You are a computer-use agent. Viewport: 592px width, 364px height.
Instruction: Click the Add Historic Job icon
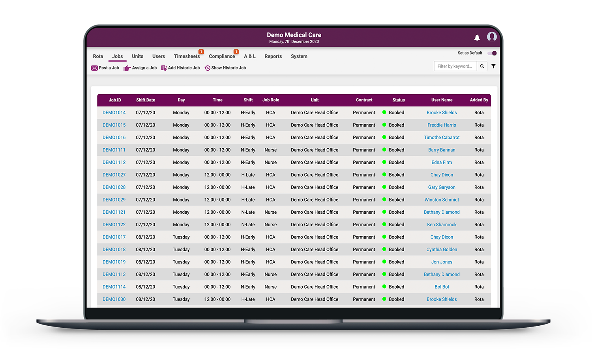(x=164, y=68)
